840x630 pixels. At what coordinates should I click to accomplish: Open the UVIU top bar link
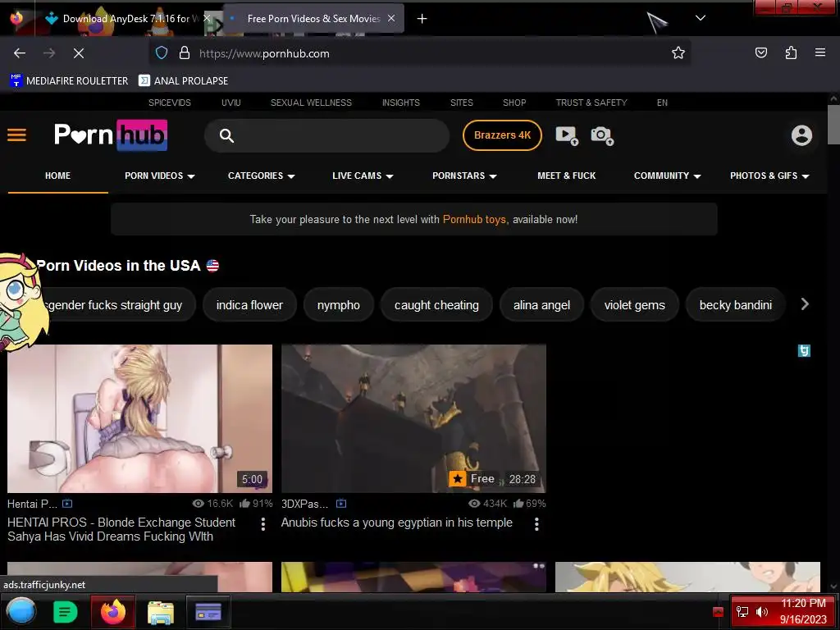point(231,103)
